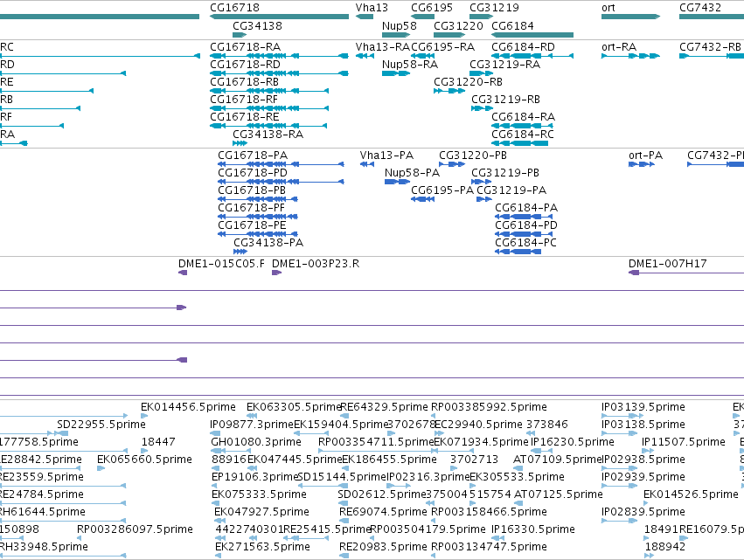Select protein Nup58-PA
Image resolution: width=744 pixels, height=560 pixels.
(x=412, y=173)
